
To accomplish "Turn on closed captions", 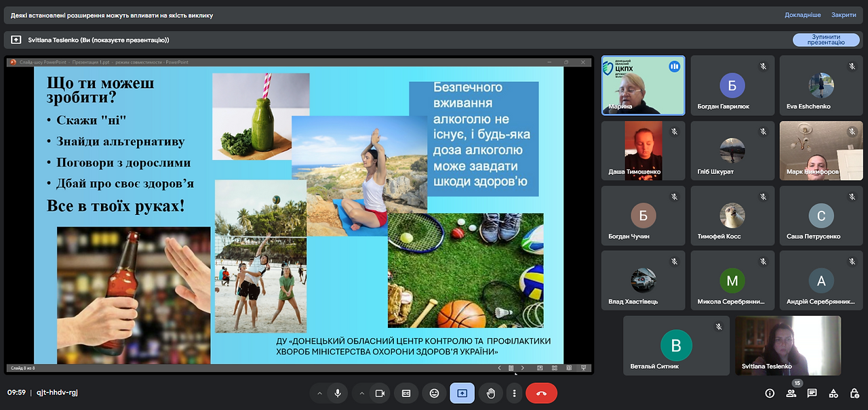I will (406, 393).
